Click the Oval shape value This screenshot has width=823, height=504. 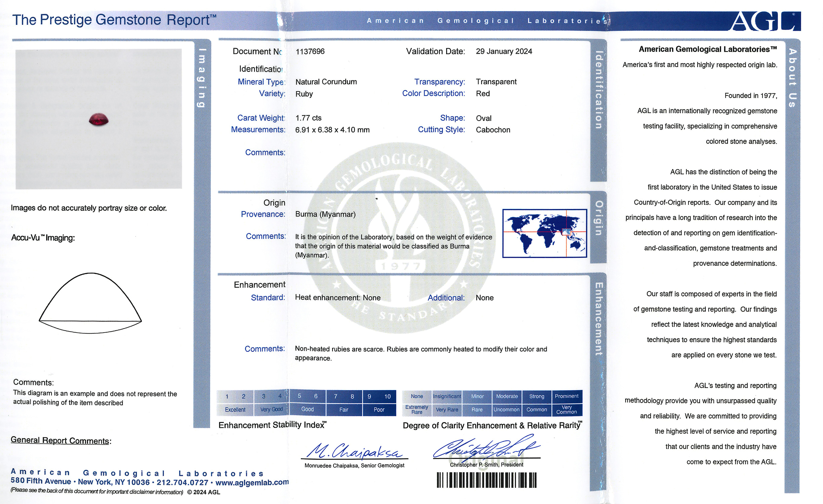[483, 118]
